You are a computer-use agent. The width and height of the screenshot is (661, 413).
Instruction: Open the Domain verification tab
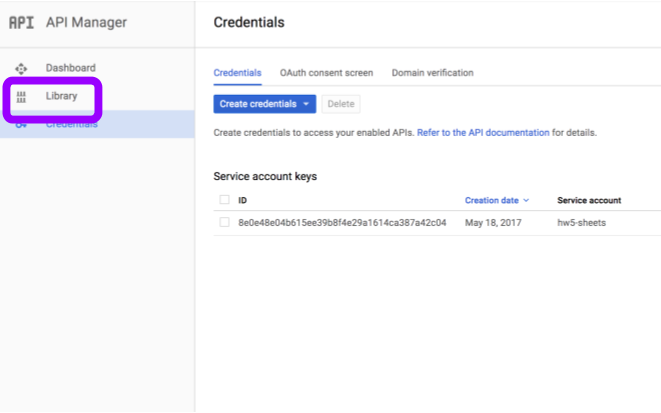click(432, 73)
